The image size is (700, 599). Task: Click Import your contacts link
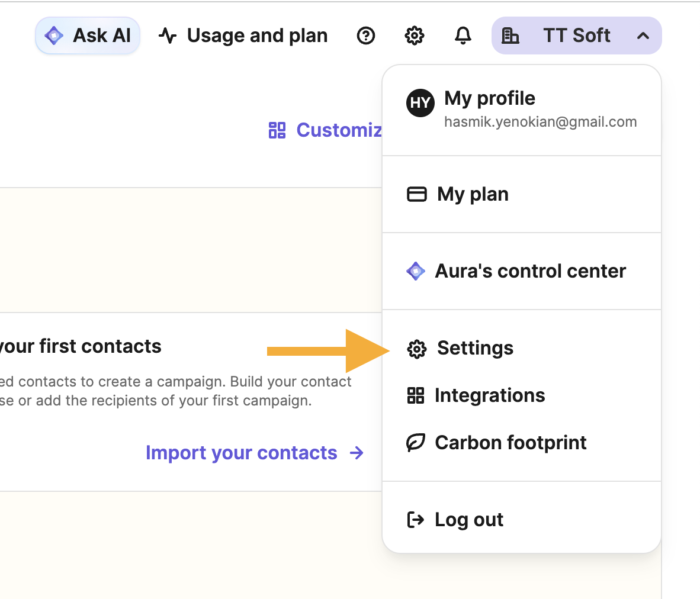(x=255, y=453)
